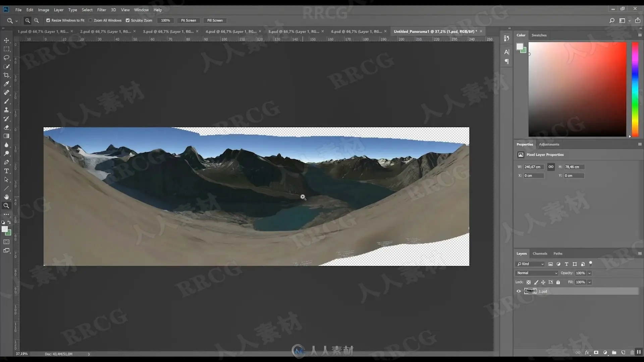Enable Zoom All Windows checkbox
This screenshot has width=644, height=362.
(x=91, y=20)
